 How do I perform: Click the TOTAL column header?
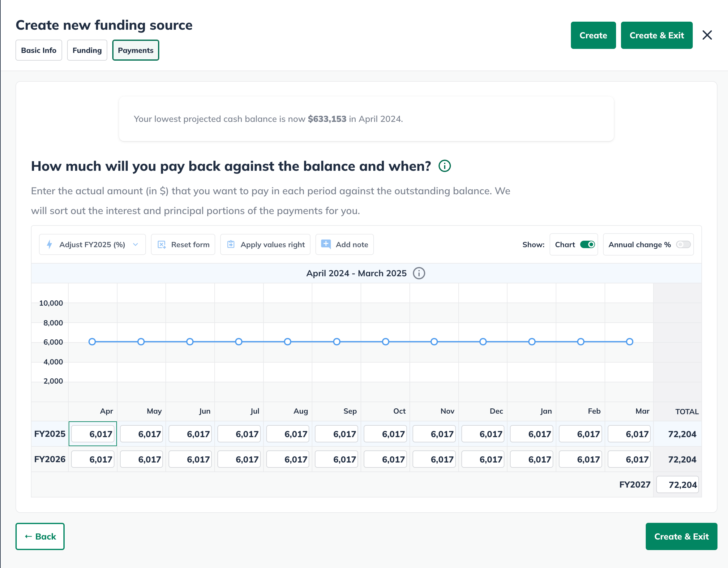pos(687,411)
